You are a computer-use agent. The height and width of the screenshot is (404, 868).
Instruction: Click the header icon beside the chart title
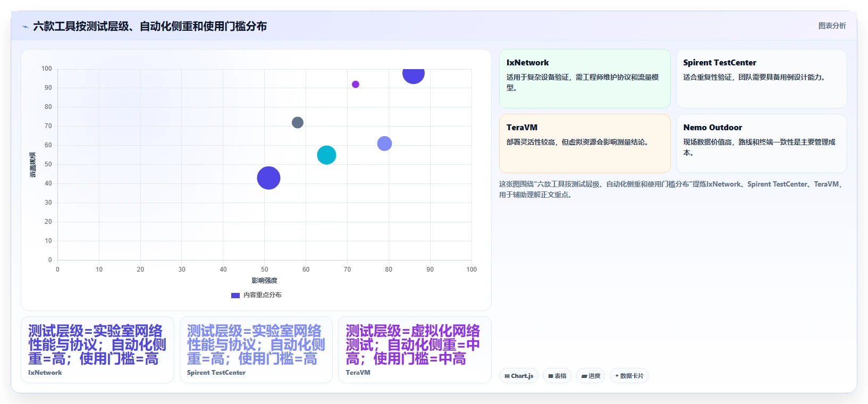point(25,27)
